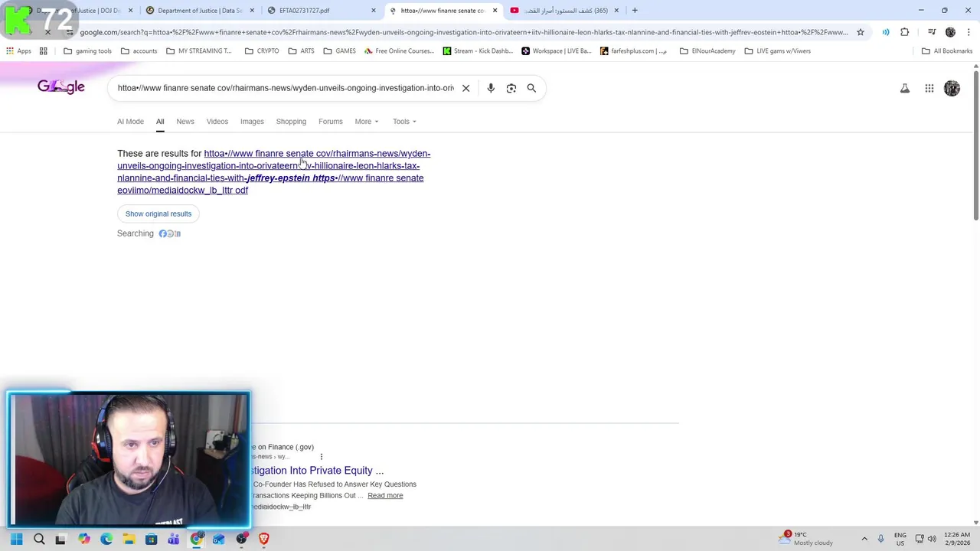Start a voice search with the microphone
Screen dimensions: 980x551
pos(491,88)
